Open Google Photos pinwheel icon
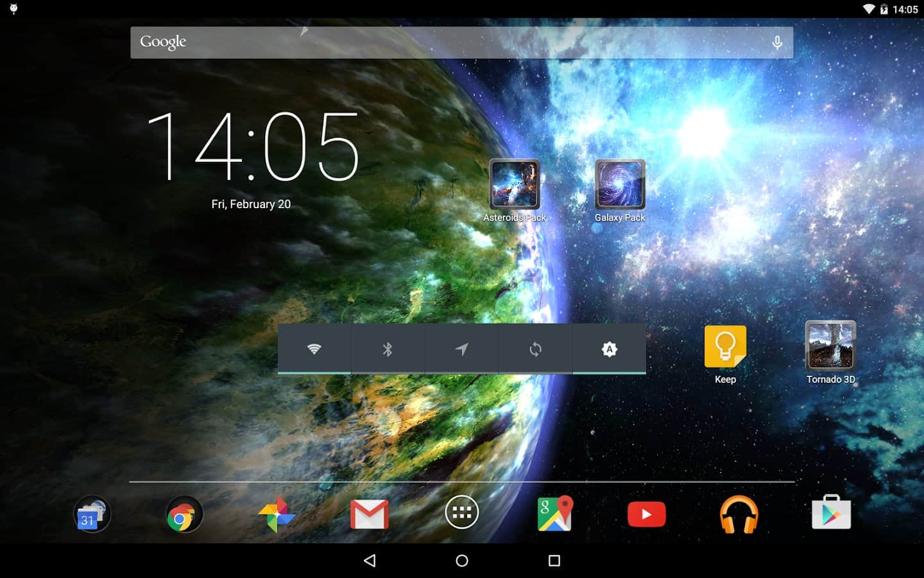Image resolution: width=924 pixels, height=578 pixels. 277,515
